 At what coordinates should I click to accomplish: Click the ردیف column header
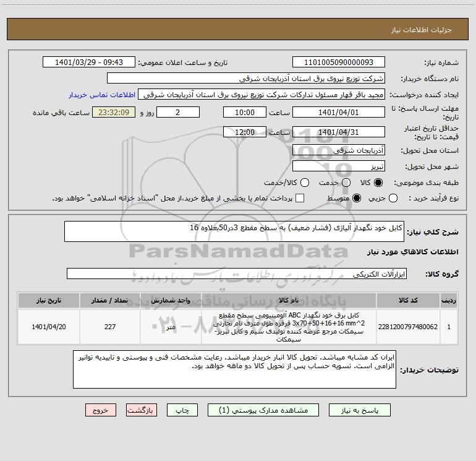coord(449,300)
